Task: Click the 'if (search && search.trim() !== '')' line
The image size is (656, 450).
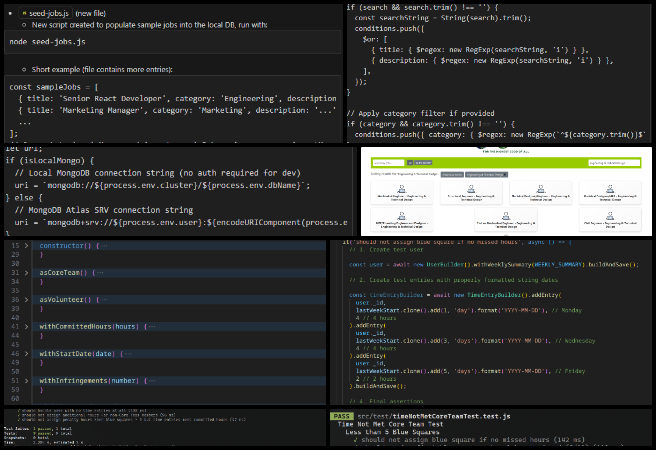Action: pos(423,7)
